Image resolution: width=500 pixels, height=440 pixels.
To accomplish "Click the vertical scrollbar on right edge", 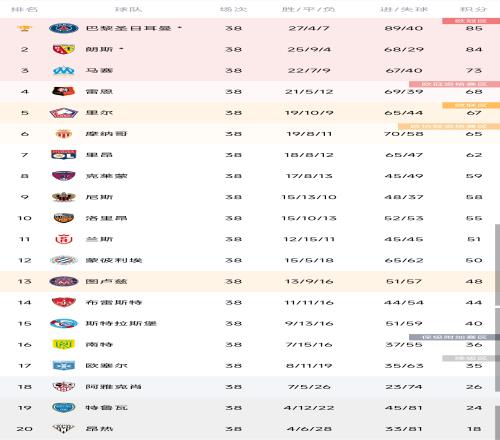I will pyautogui.click(x=497, y=265).
